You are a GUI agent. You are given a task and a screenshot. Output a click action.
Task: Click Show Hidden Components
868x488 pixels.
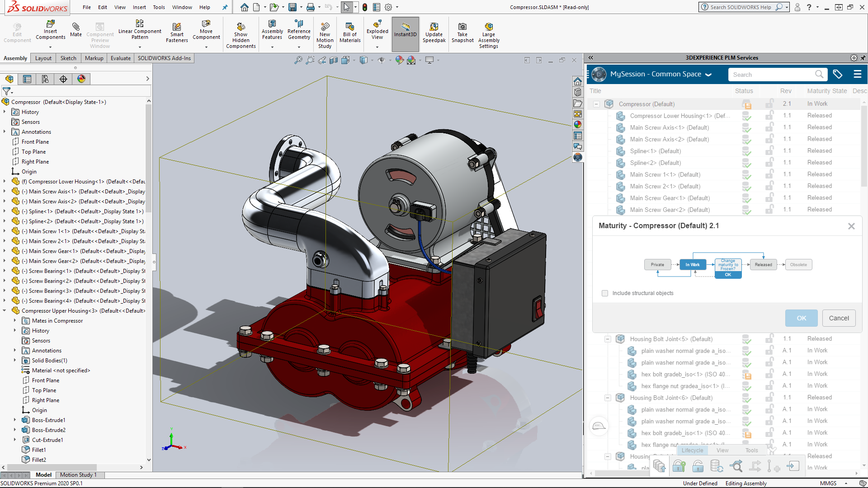pyautogui.click(x=241, y=32)
